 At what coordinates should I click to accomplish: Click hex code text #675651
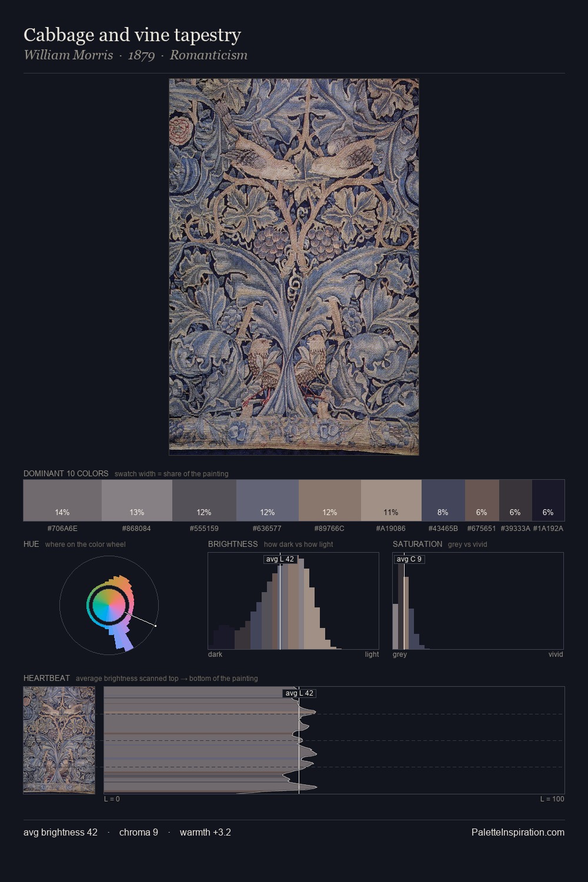tap(482, 529)
